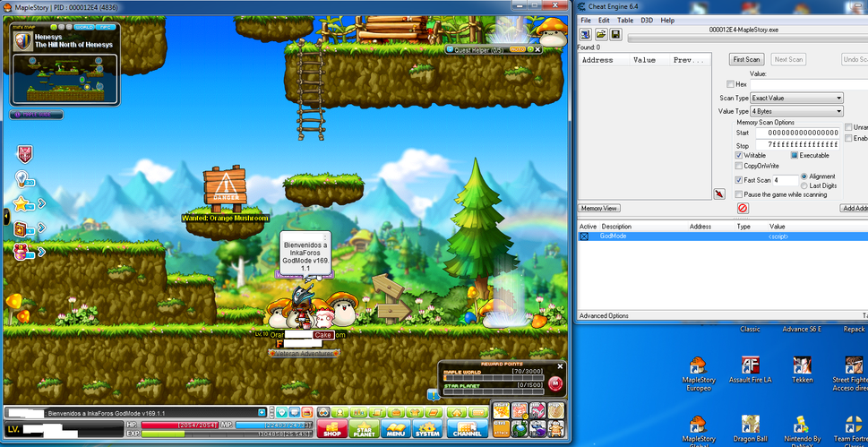Enable Pause the game while scanning

point(738,194)
